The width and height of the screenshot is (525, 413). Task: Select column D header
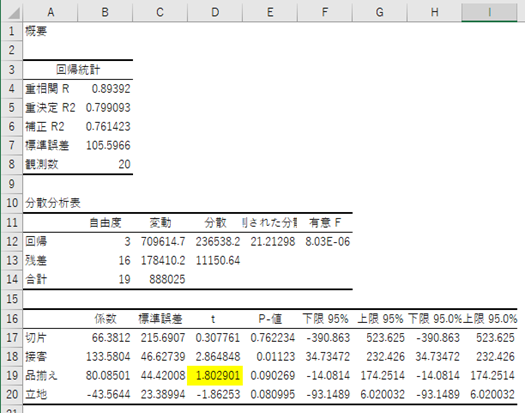(x=215, y=12)
